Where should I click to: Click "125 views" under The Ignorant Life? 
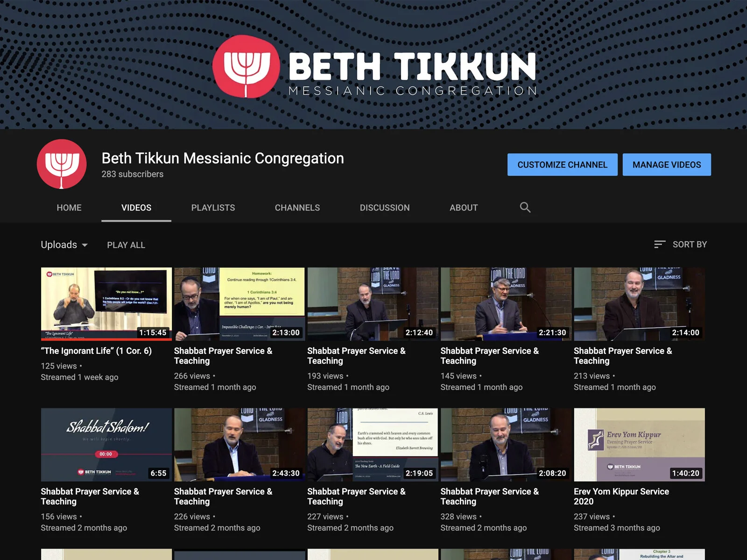[59, 366]
